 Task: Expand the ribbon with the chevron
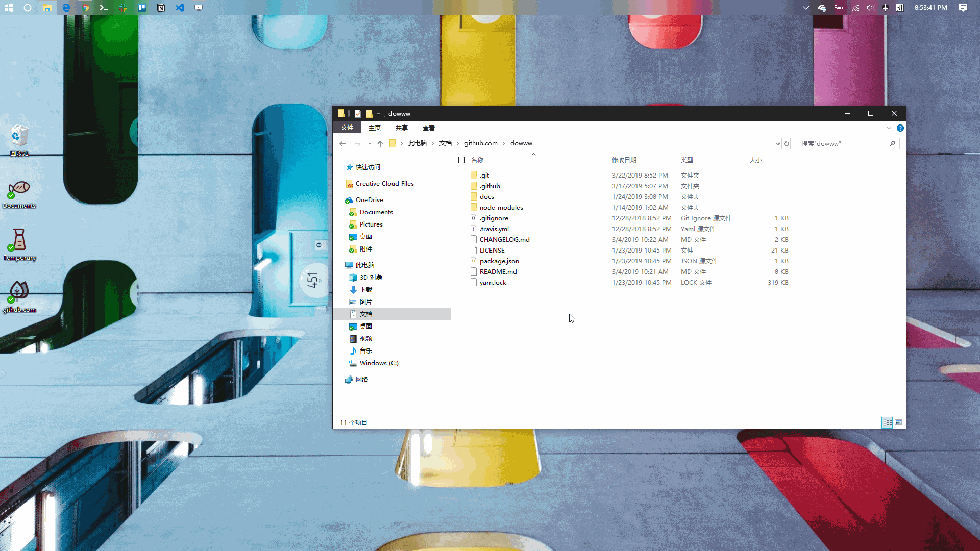(889, 128)
